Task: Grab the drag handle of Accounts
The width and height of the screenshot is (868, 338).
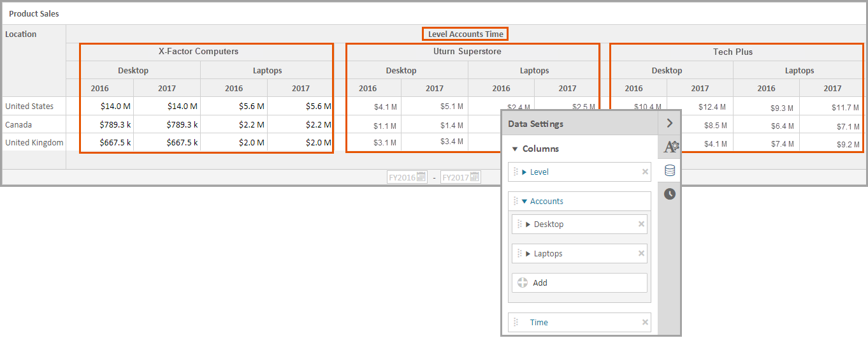Action: [516, 201]
